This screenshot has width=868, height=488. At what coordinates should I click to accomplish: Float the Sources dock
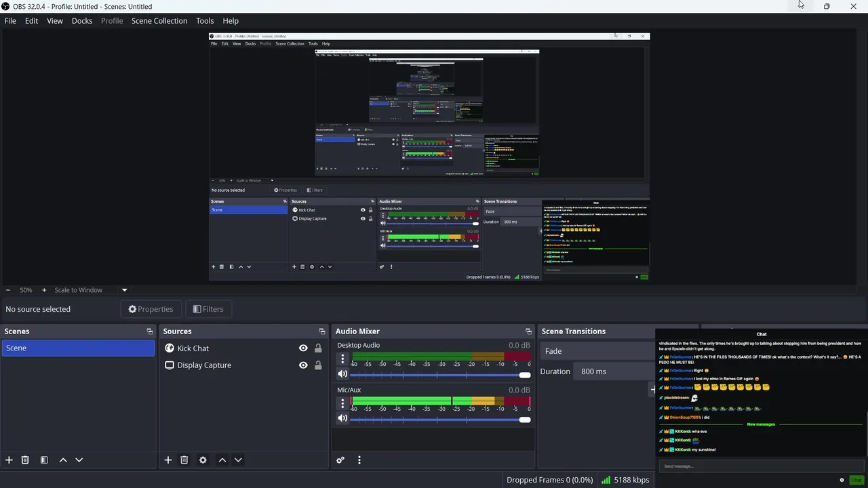point(322,331)
